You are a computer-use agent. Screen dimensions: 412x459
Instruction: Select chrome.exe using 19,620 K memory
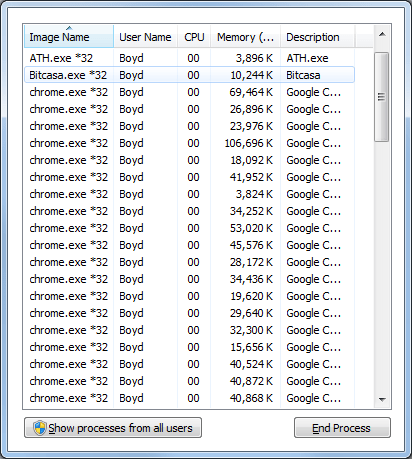click(189, 296)
